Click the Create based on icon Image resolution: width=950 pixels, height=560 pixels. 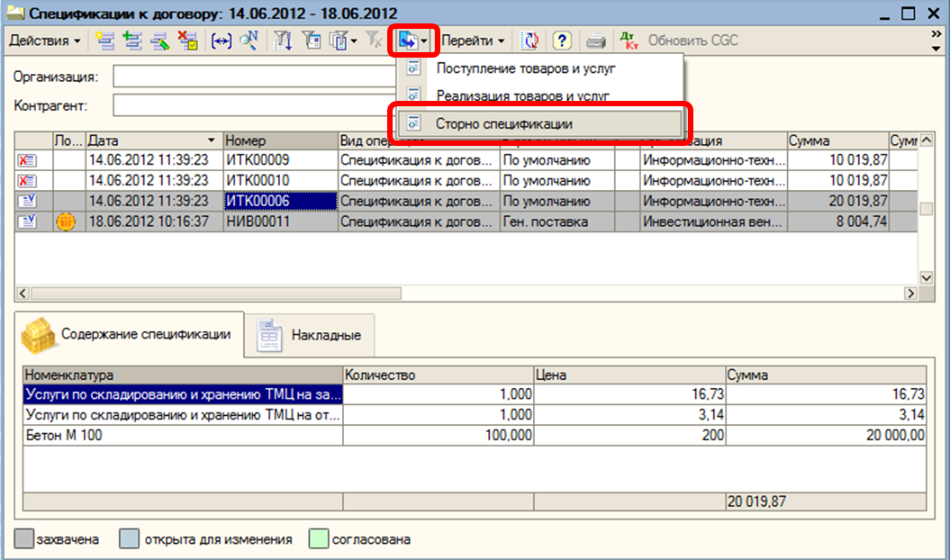click(x=413, y=41)
